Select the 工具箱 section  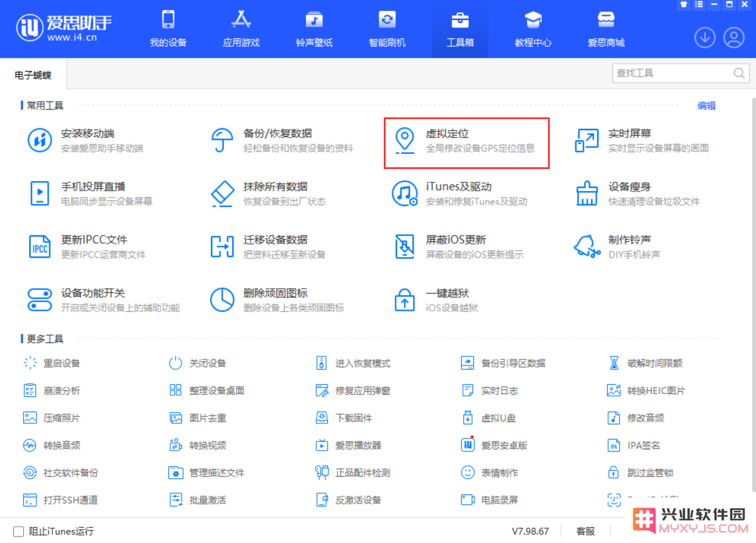pos(460,29)
